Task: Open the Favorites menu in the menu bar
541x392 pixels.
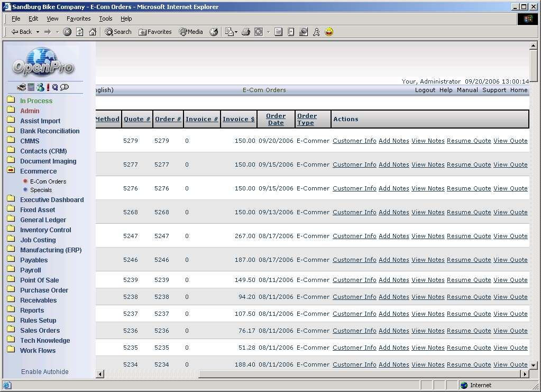Action: click(x=78, y=19)
